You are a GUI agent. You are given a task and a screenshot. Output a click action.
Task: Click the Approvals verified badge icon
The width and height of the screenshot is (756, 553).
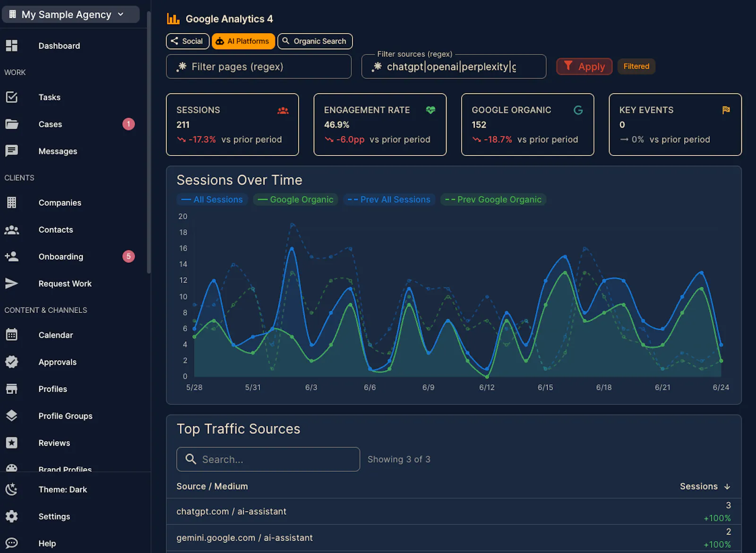point(11,362)
